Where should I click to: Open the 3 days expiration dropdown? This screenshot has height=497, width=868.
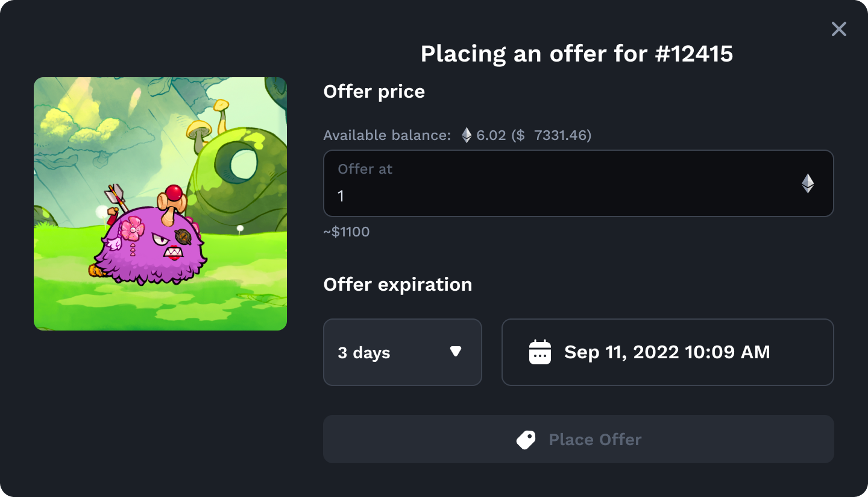pyautogui.click(x=402, y=352)
